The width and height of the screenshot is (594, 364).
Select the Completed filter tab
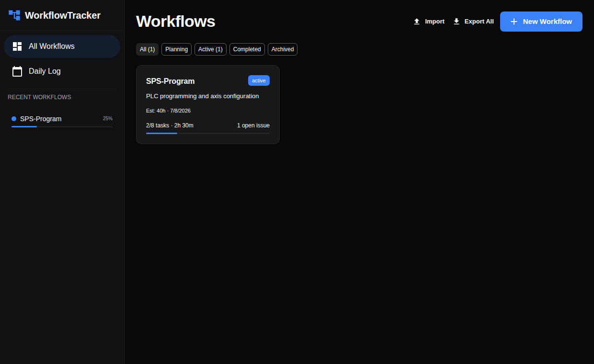[x=247, y=49]
